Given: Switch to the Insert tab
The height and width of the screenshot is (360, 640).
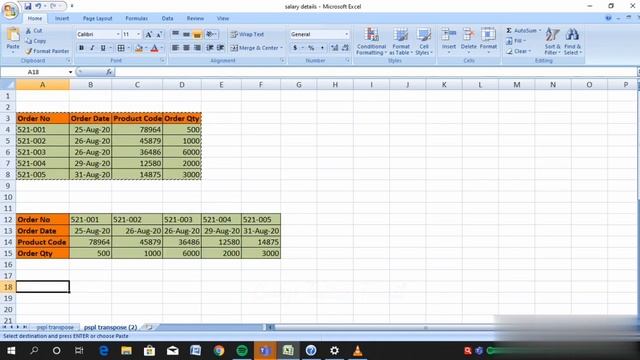Looking at the screenshot, I should coord(62,18).
